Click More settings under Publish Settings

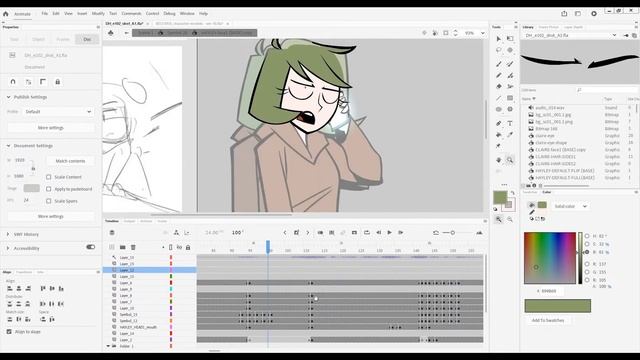(x=51, y=128)
